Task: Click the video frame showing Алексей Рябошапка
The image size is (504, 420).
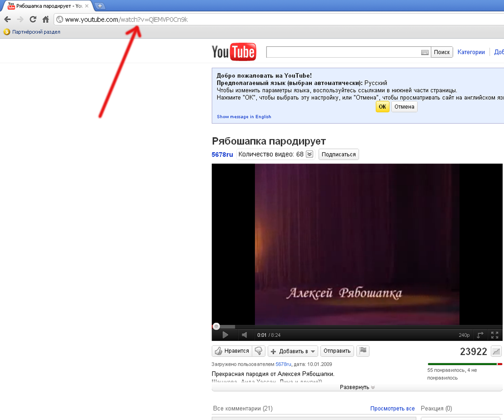Action: pyautogui.click(x=357, y=244)
